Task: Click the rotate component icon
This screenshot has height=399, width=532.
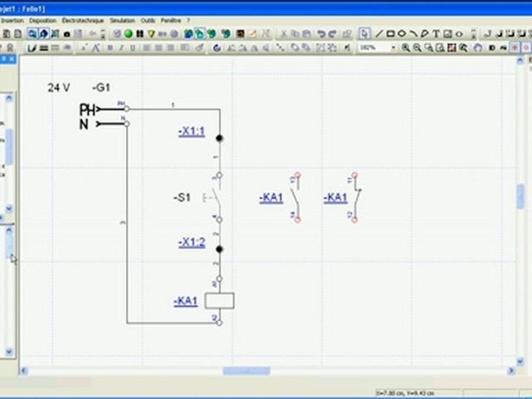Action: (x=217, y=48)
